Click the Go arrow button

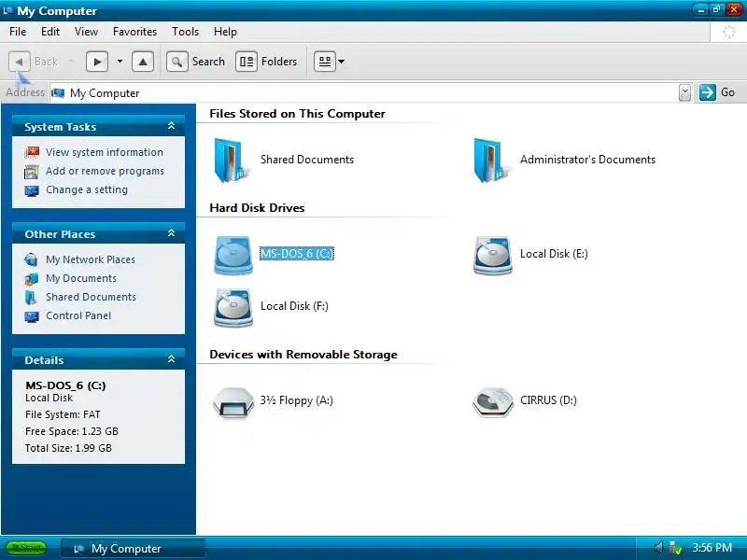[708, 92]
